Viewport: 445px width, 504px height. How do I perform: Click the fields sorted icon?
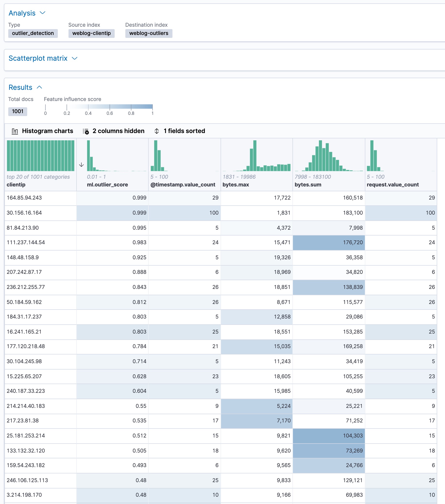(x=157, y=131)
